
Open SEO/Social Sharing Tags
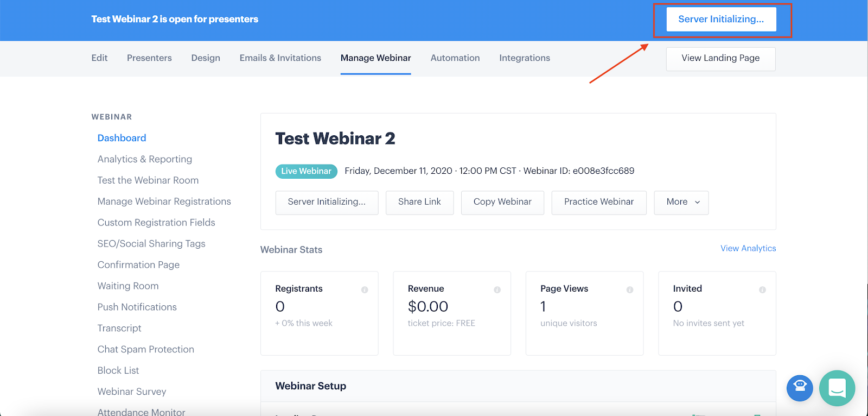[x=151, y=244]
